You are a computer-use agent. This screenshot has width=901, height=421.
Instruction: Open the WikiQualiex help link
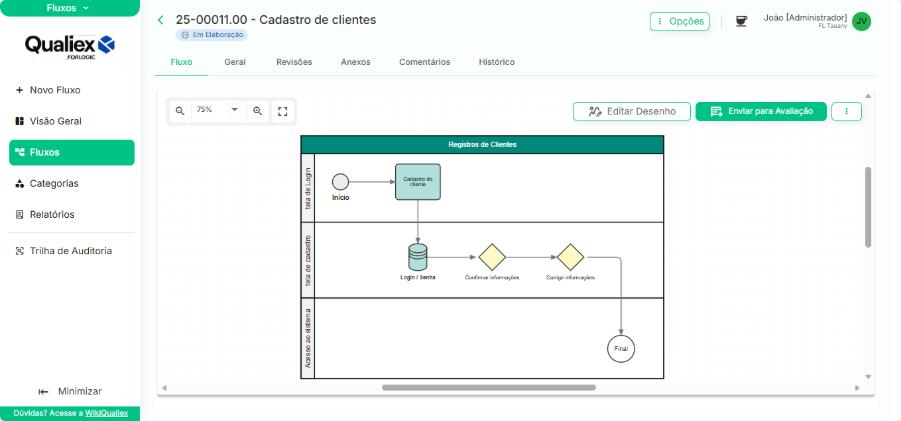pos(106,413)
